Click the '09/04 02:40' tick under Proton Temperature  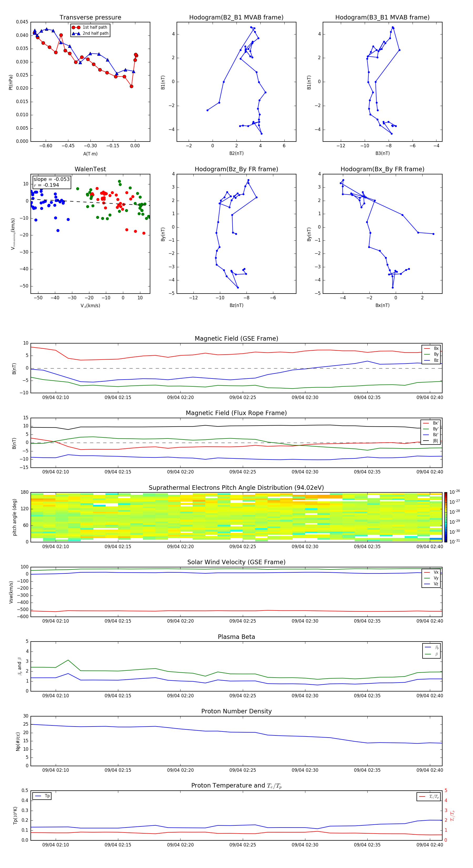[430, 845]
